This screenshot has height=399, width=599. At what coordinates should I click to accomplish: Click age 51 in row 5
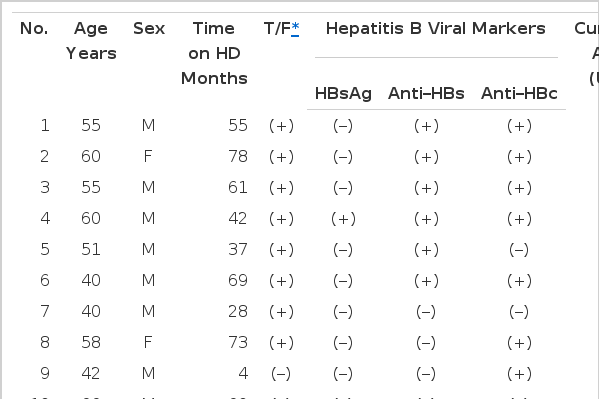point(91,249)
